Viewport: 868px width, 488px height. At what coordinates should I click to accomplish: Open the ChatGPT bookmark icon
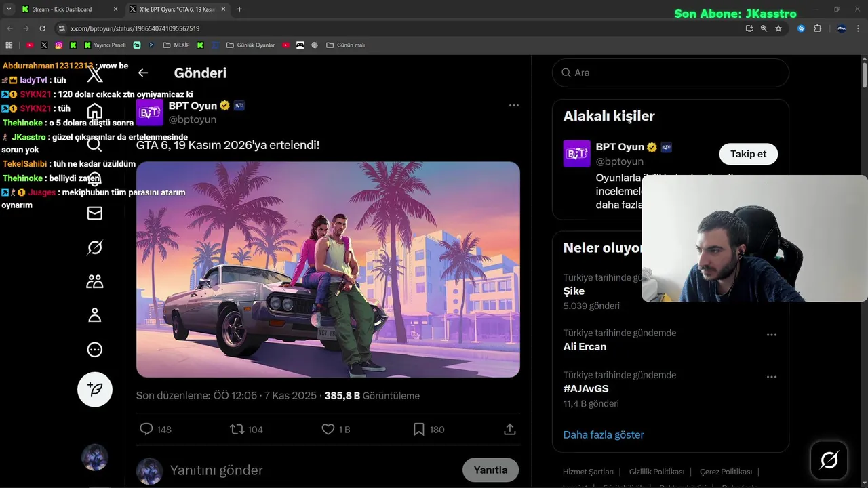coord(315,45)
